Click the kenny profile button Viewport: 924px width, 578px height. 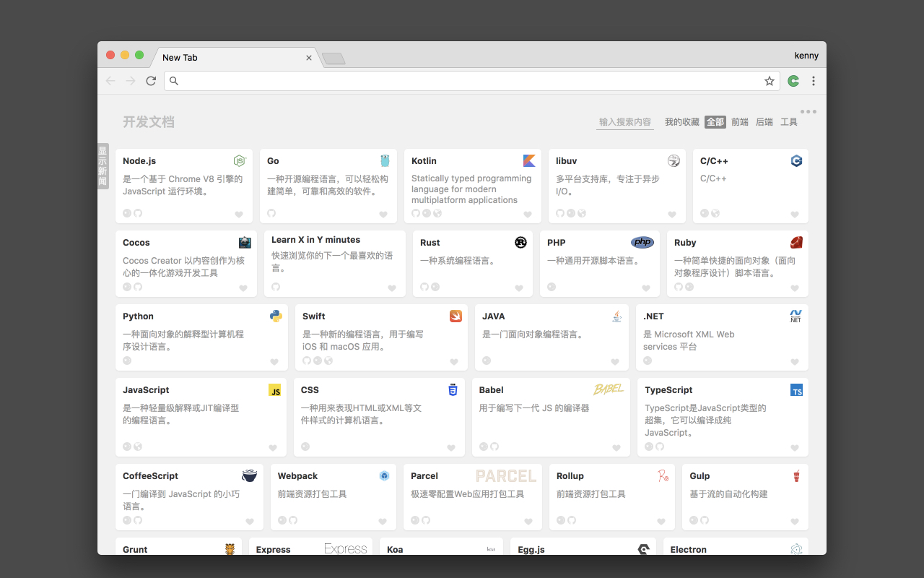point(806,56)
